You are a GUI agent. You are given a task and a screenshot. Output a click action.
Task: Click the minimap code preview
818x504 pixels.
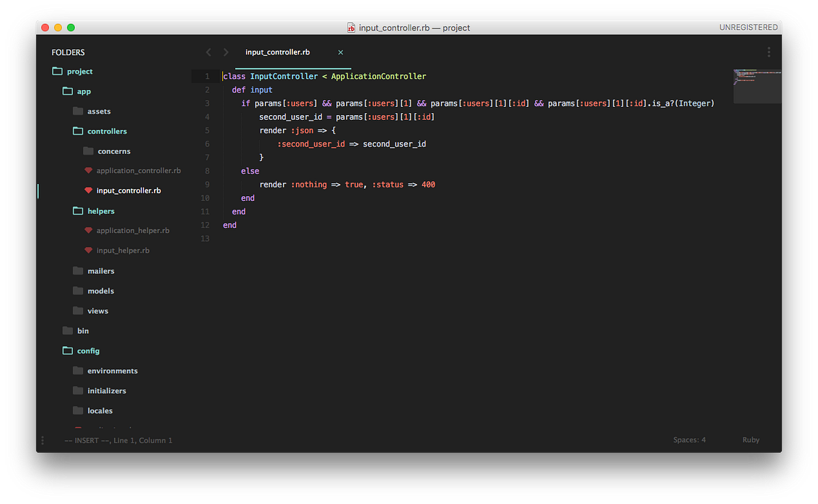click(x=757, y=86)
